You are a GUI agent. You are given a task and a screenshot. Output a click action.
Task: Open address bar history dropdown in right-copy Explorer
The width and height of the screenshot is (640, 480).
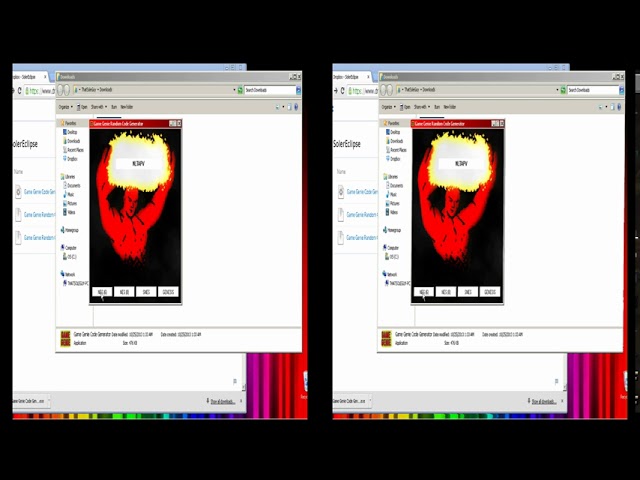coord(557,90)
